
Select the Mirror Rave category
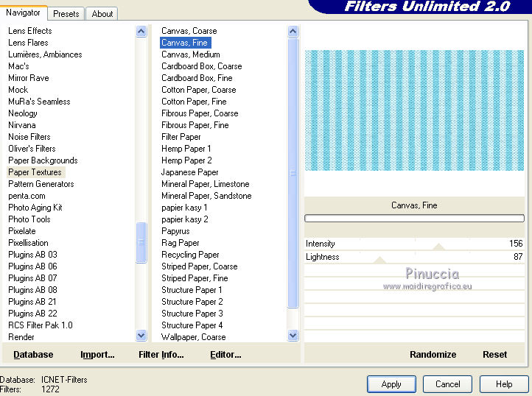pyautogui.click(x=29, y=78)
